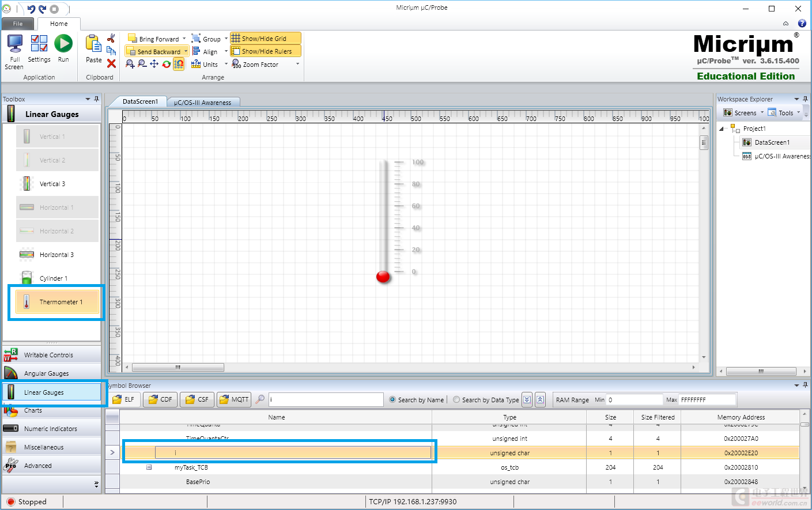Click the Redo arrow in title bar

[42, 9]
